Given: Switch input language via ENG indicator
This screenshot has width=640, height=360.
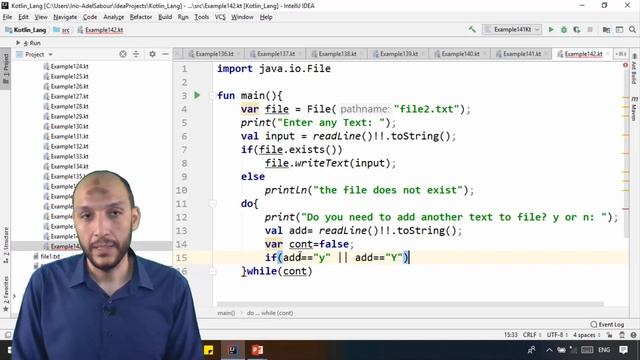Looking at the screenshot, I should point(604,350).
